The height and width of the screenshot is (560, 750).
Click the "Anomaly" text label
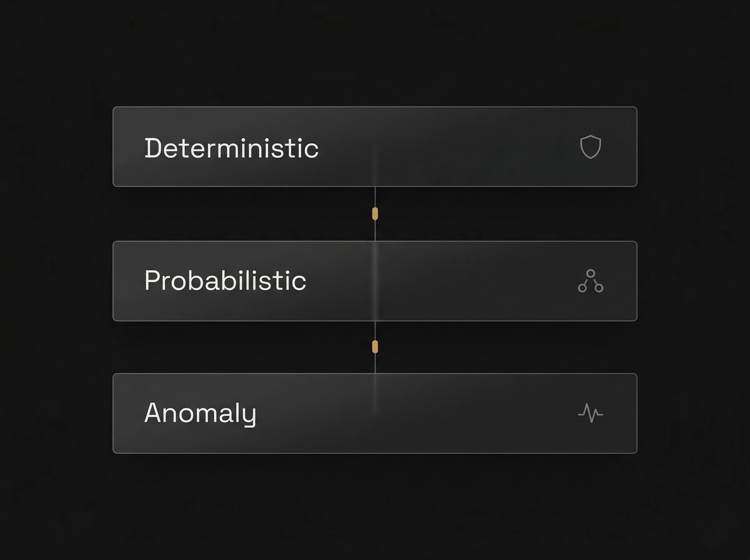(200, 413)
